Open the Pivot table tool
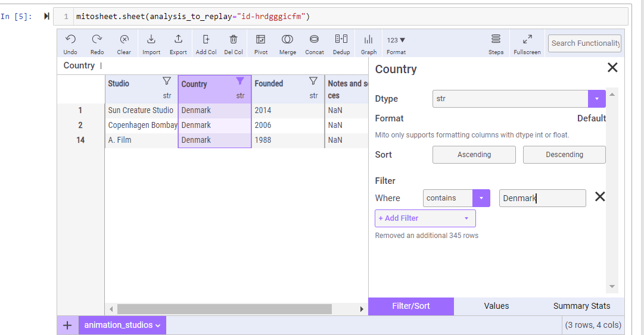This screenshot has width=644, height=335. click(x=260, y=40)
